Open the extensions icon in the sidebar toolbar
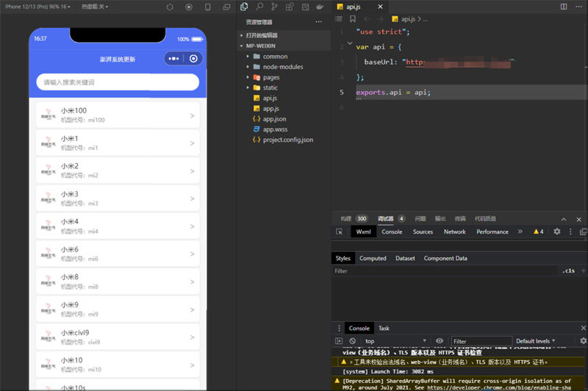The image size is (588, 391). 290,7
